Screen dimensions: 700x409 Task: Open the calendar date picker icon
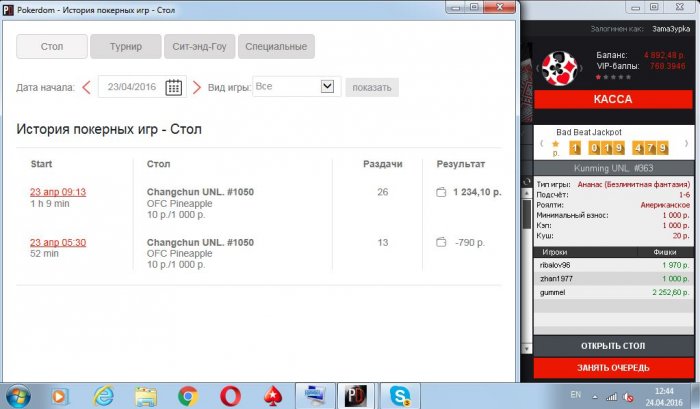(x=173, y=87)
